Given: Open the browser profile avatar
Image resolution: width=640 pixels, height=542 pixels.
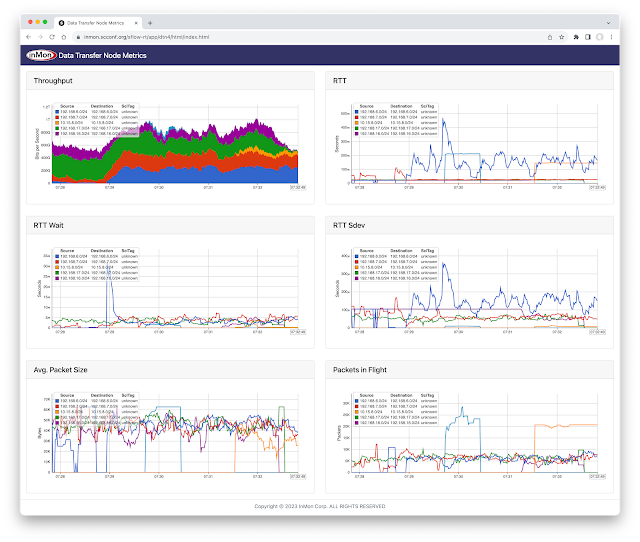Looking at the screenshot, I should tap(600, 37).
